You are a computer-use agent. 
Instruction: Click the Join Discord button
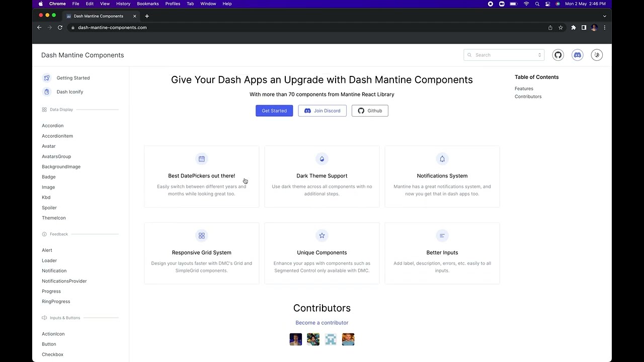[x=322, y=111]
